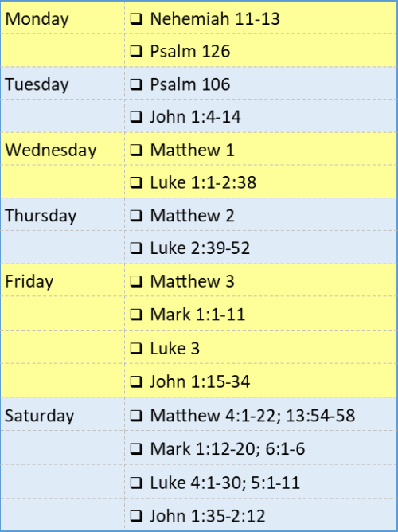Image resolution: width=398 pixels, height=532 pixels.
Task: Check the Matthew 2 checkbox
Action: [x=136, y=216]
